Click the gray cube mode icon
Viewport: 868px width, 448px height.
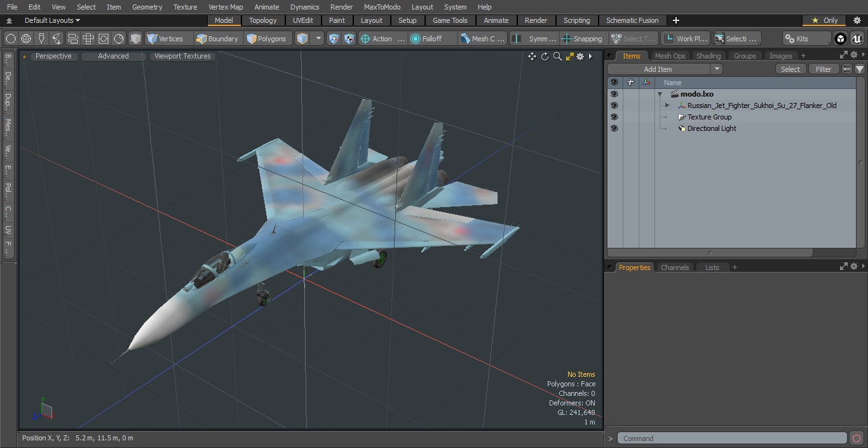click(135, 39)
